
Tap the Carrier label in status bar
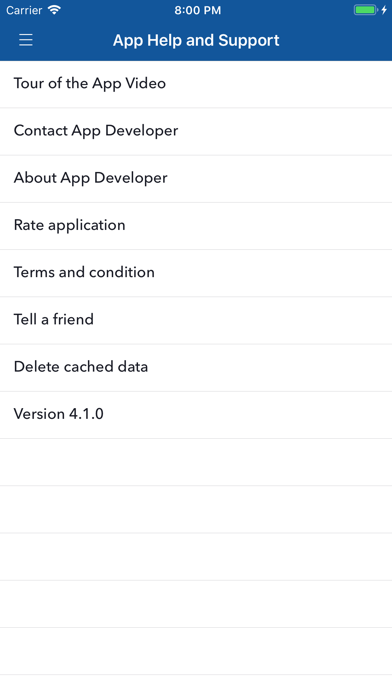24,10
